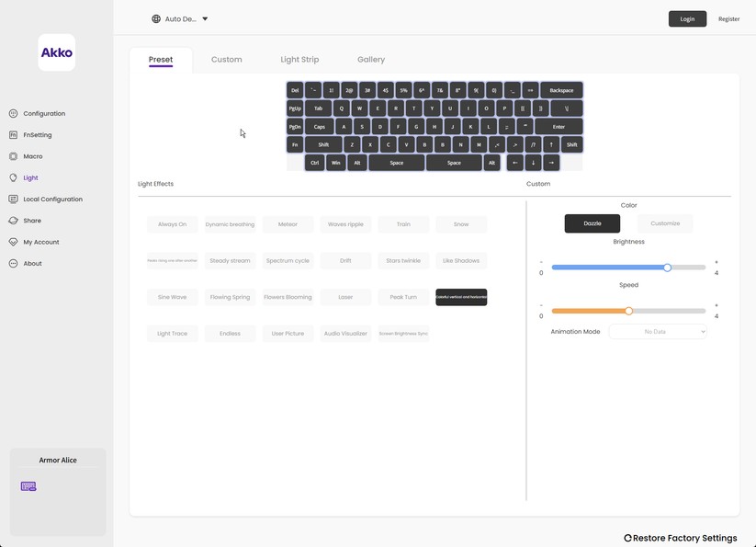
Task: Select the Laser light effect
Action: [x=345, y=297]
